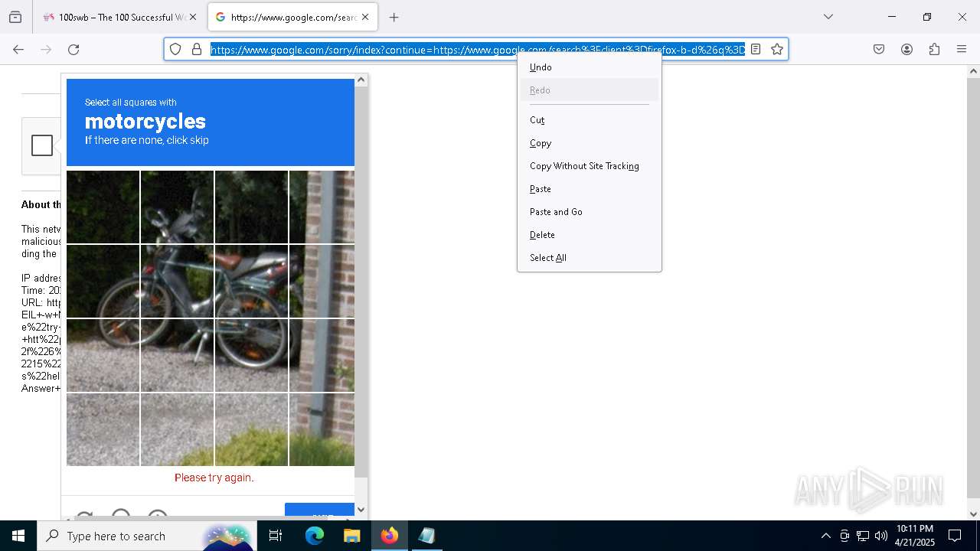Open the volume control in tray
The width and height of the screenshot is (980, 551).
click(x=881, y=536)
